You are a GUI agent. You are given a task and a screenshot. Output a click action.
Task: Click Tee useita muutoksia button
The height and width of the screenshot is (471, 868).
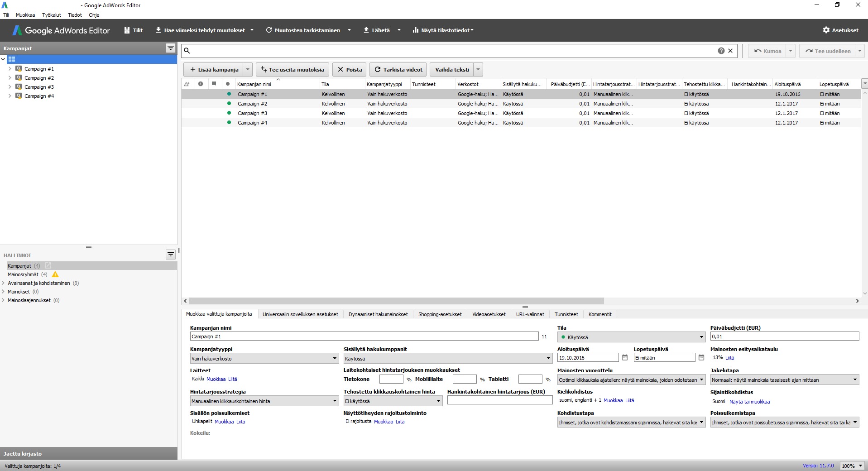[293, 70]
